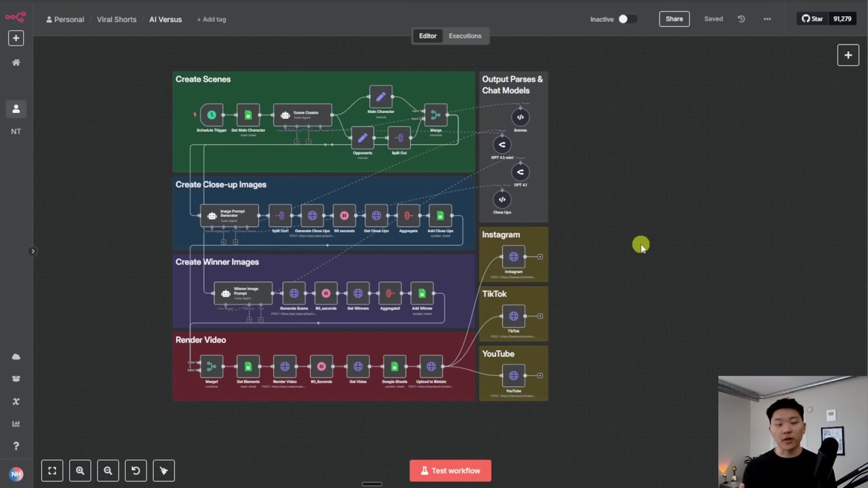Image resolution: width=868 pixels, height=488 pixels.
Task: Select the Winner Image Prompt agent node
Action: coord(243,293)
